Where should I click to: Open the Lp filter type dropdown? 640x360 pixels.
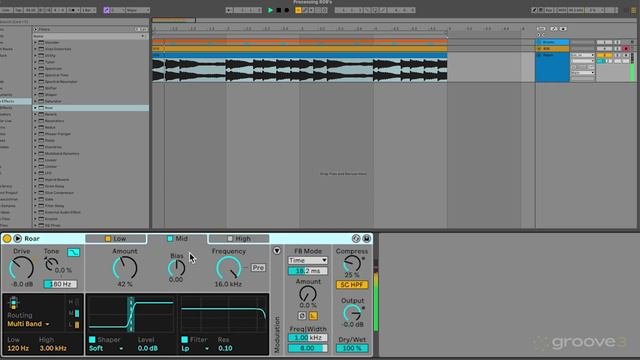195,348
